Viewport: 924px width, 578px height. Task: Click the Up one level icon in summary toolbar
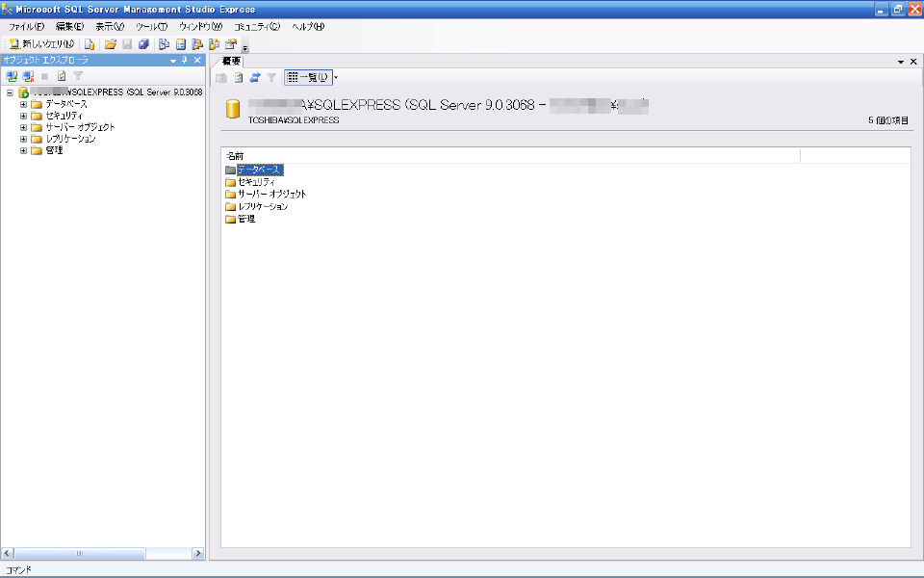[221, 77]
